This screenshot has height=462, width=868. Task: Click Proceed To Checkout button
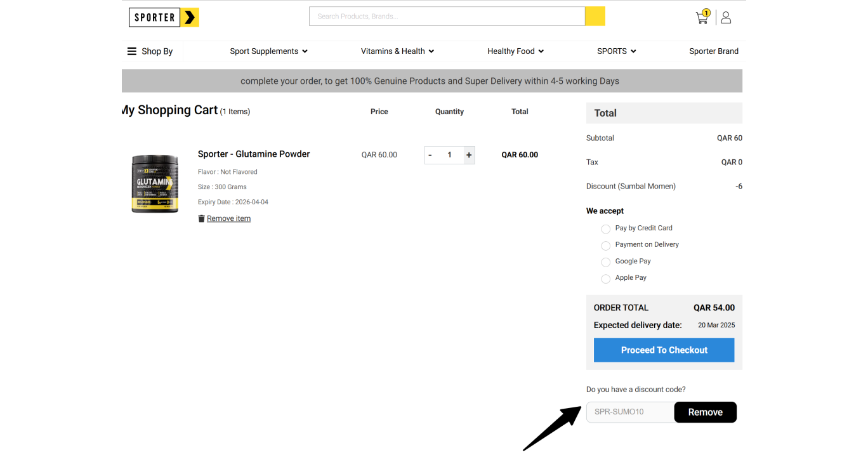[x=664, y=350]
